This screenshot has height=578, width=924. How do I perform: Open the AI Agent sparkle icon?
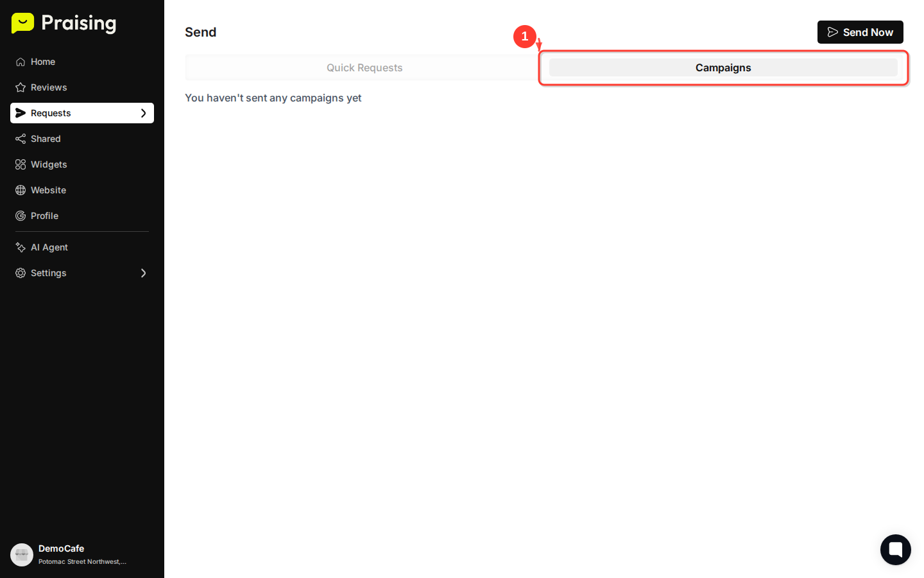(20, 247)
